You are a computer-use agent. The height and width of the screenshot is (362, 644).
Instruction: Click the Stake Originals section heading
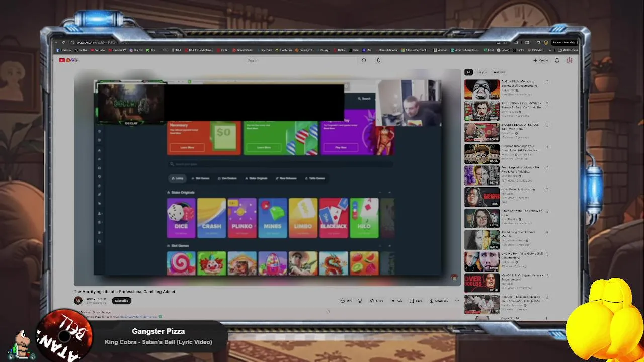[x=181, y=192]
